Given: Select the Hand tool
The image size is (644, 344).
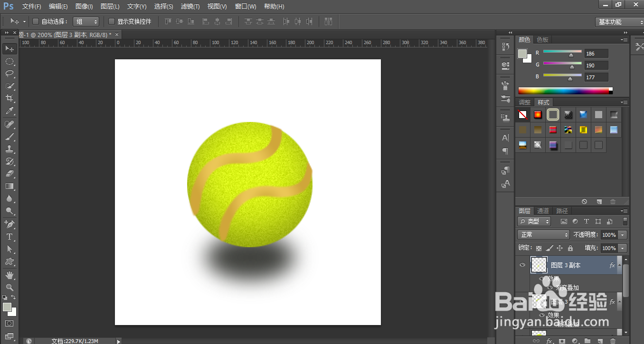Looking at the screenshot, I should pyautogui.click(x=9, y=275).
